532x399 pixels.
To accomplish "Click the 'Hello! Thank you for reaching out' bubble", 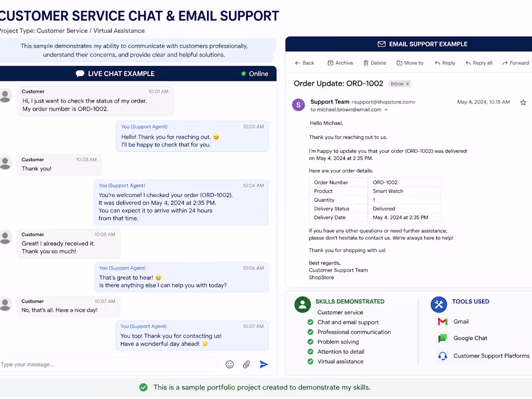I will [192, 136].
